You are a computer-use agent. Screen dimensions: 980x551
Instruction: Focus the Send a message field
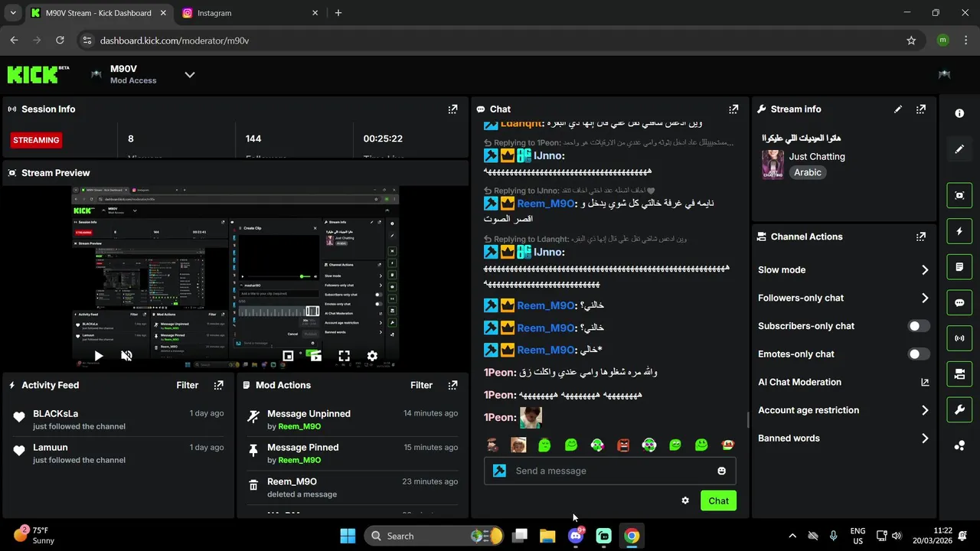[610, 471]
